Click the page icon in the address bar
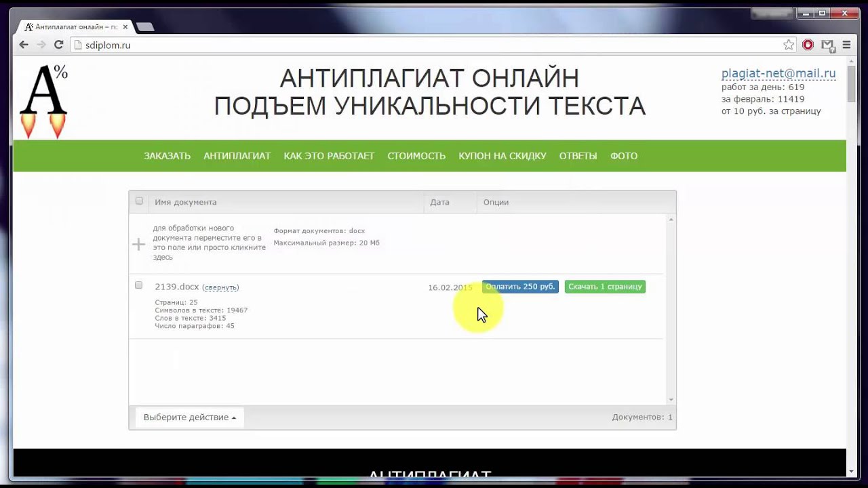 (77, 45)
